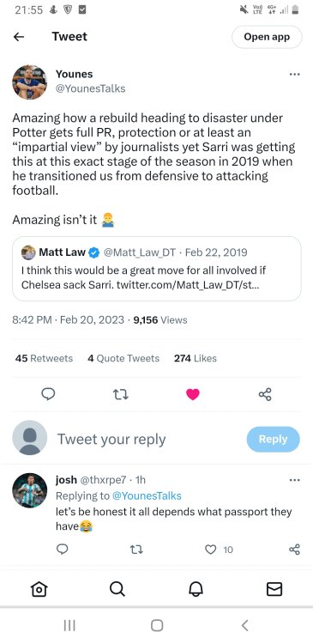Go to the Home tab
Image resolution: width=313 pixels, height=644 pixels.
(39, 590)
